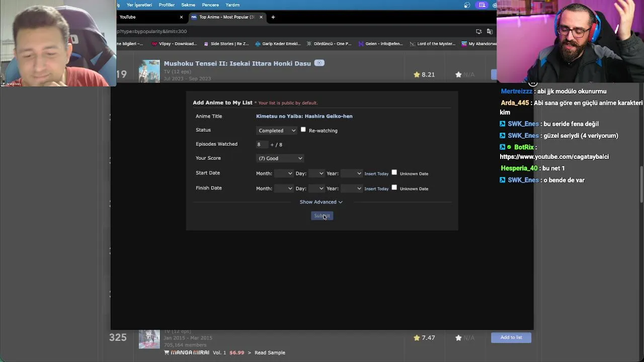Open Side Stories | Re Z bookmark
Screen dimensions: 644x362
click(226, 44)
